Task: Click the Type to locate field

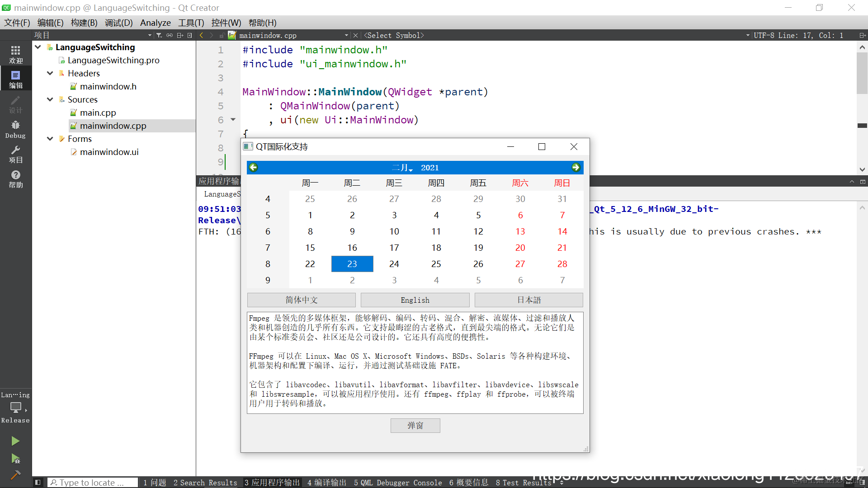Action: pos(93,483)
